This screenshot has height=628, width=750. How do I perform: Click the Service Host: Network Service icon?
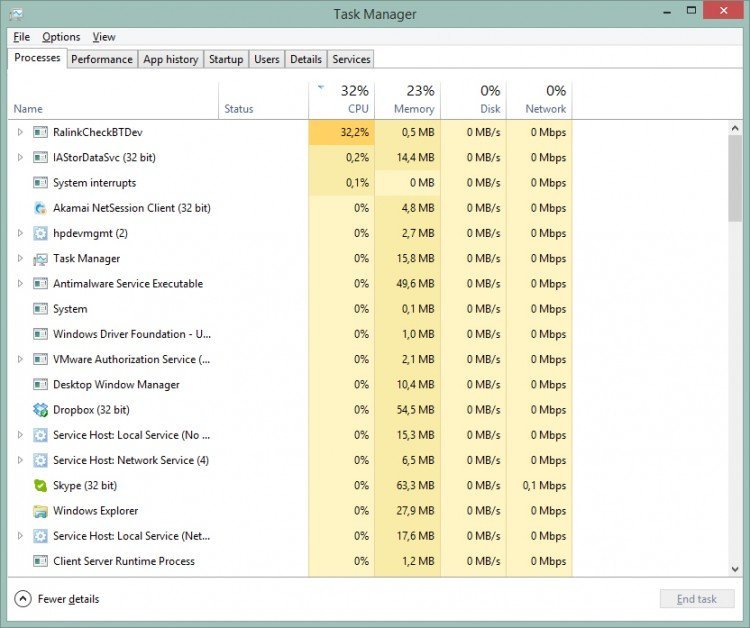[x=40, y=460]
